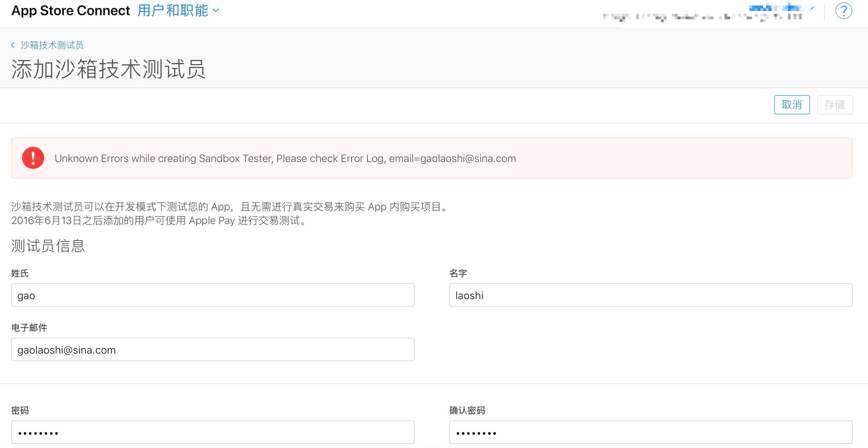This screenshot has height=448, width=868.
Task: Click the red error exclamation icon
Action: click(x=33, y=158)
